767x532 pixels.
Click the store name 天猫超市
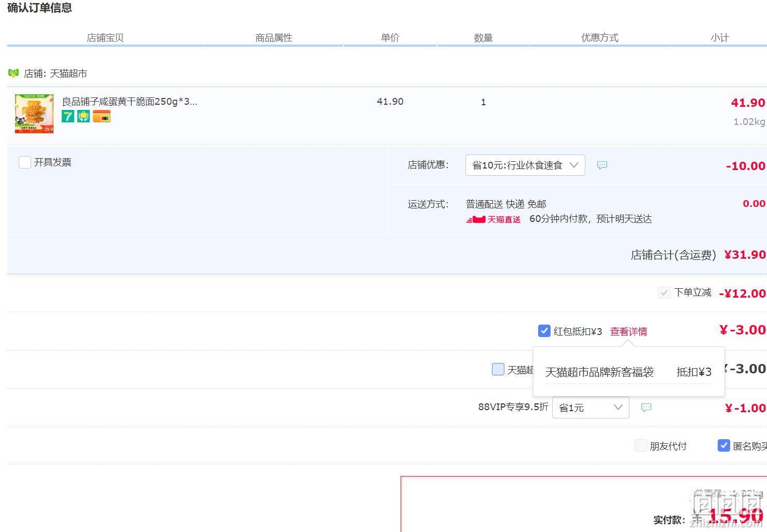click(x=69, y=74)
